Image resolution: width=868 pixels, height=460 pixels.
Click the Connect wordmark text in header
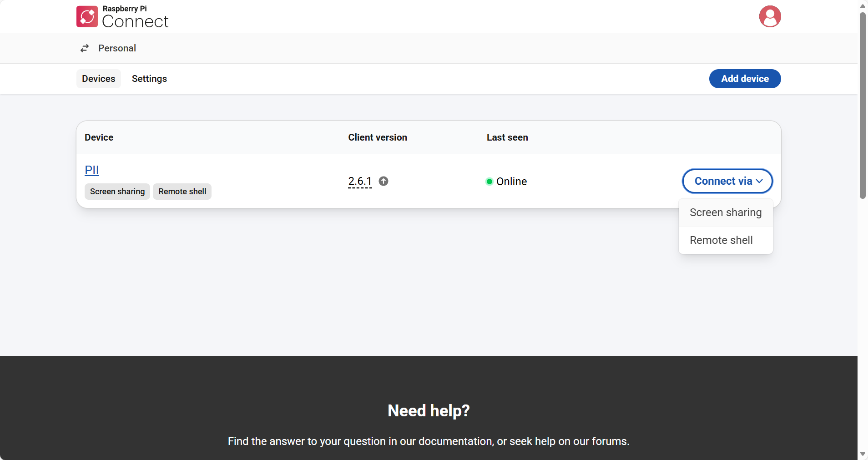(135, 21)
